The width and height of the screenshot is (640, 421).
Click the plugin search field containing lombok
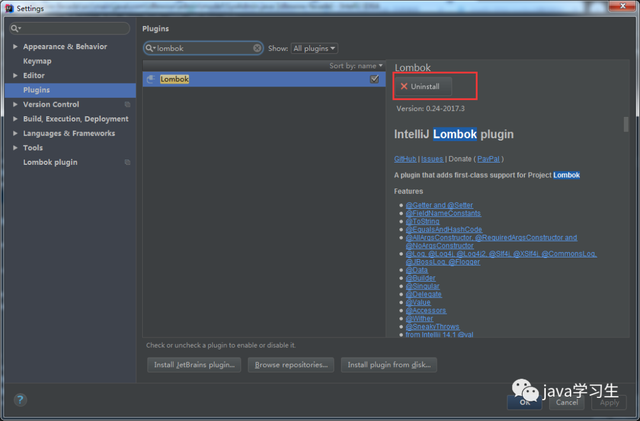pyautogui.click(x=203, y=48)
